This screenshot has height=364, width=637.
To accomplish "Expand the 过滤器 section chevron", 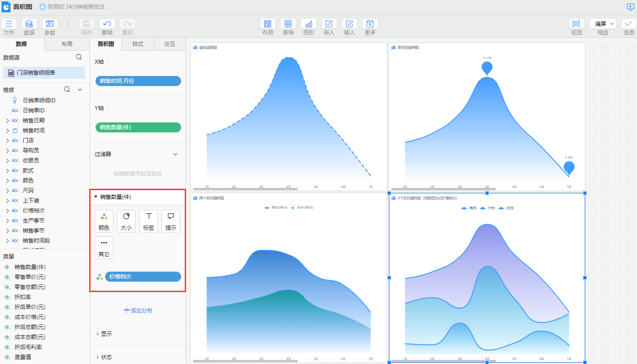I will 175,154.
